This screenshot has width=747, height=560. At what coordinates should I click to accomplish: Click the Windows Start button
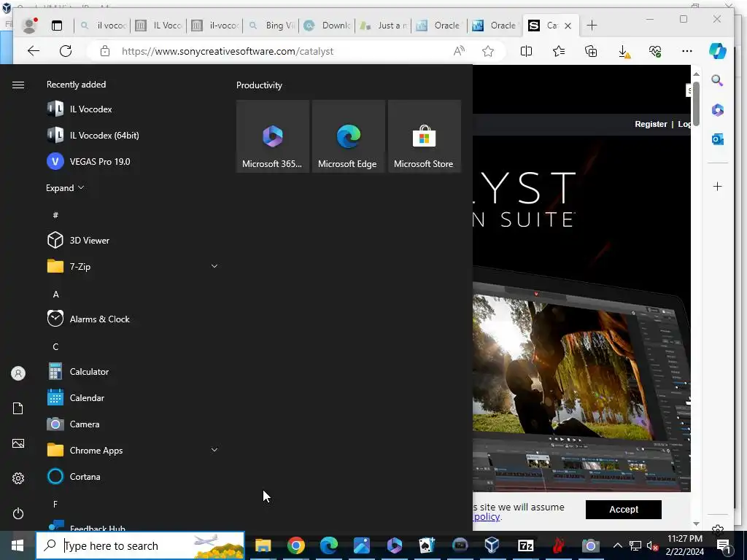click(x=18, y=545)
